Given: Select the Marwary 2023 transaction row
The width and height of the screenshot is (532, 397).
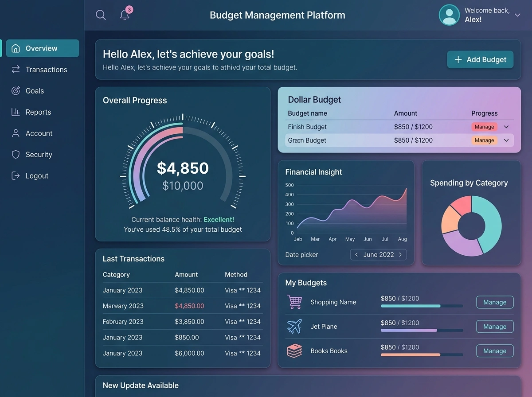Looking at the screenshot, I should pyautogui.click(x=183, y=306).
